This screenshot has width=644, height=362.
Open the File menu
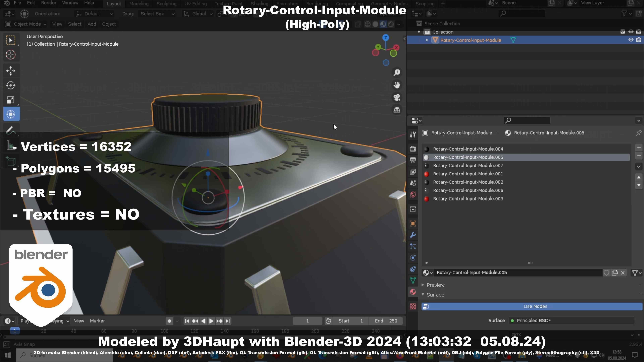[x=17, y=3]
